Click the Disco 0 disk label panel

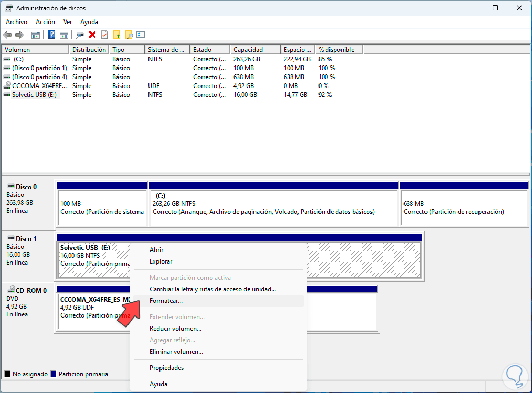28,204
